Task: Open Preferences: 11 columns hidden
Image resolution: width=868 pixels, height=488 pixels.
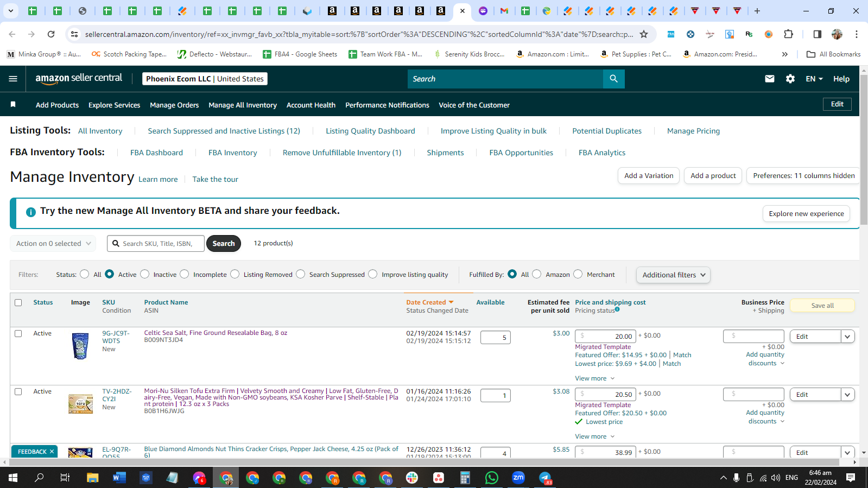Action: click(803, 175)
